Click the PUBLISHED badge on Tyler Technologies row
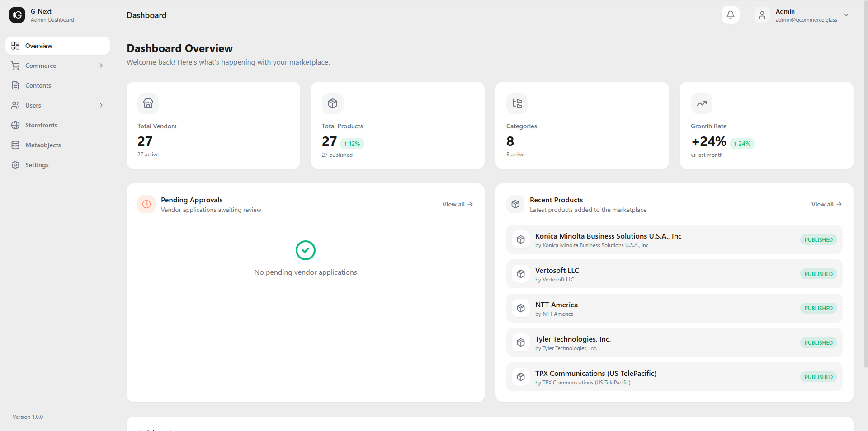This screenshot has height=431, width=868. 818,342
